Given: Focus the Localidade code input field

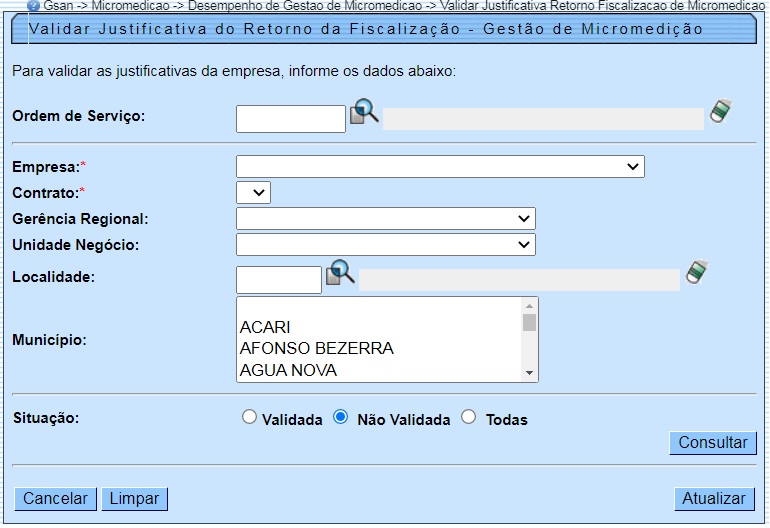Looking at the screenshot, I should click(279, 280).
